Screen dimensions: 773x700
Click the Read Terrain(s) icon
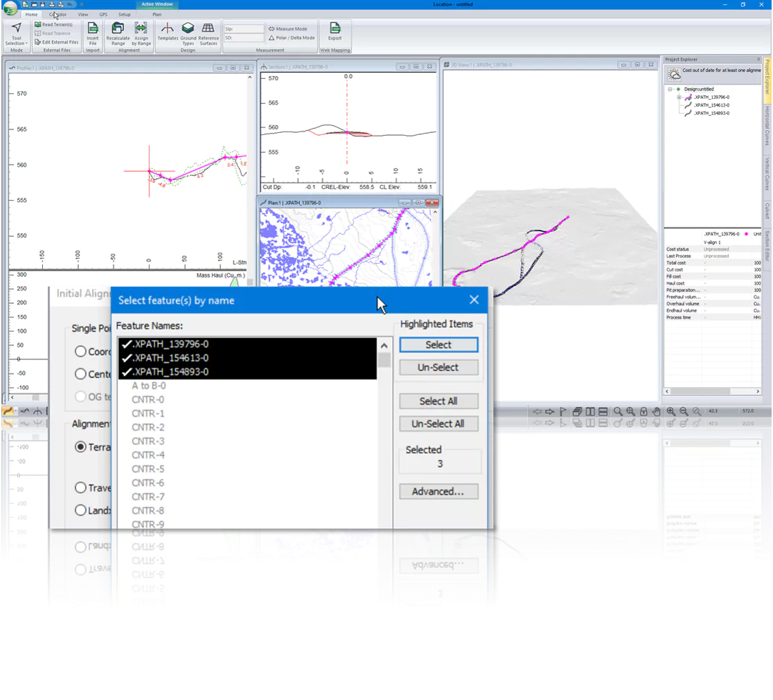point(38,24)
